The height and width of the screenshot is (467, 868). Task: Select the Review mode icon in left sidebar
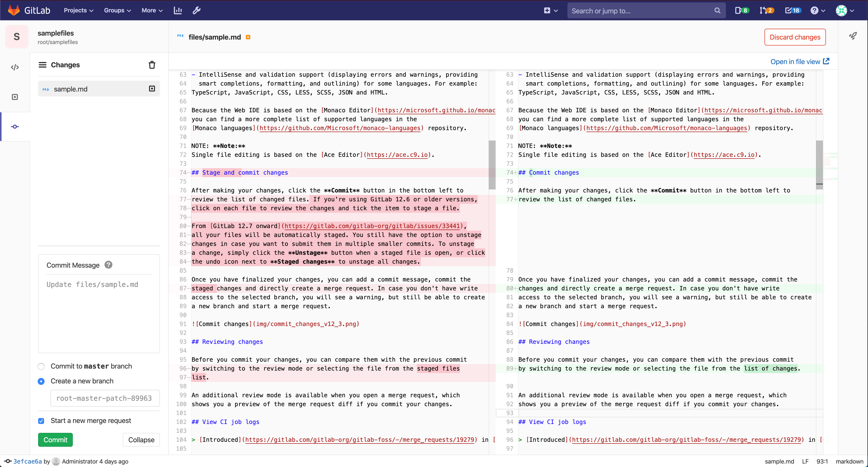[x=15, y=97]
